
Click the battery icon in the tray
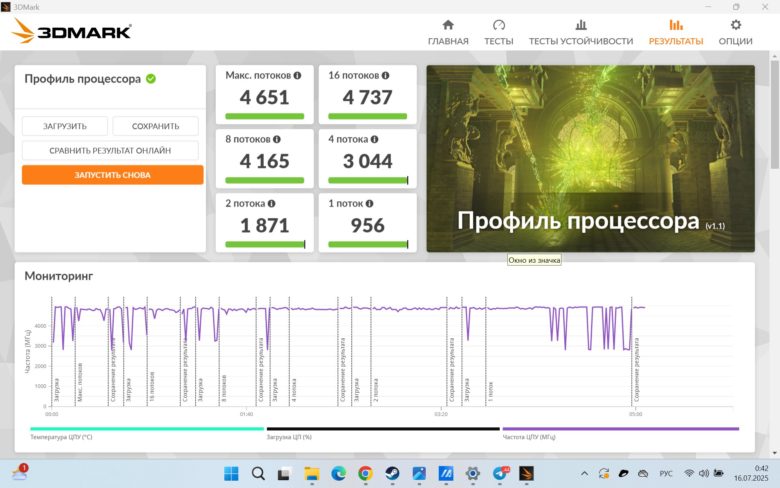pos(718,474)
